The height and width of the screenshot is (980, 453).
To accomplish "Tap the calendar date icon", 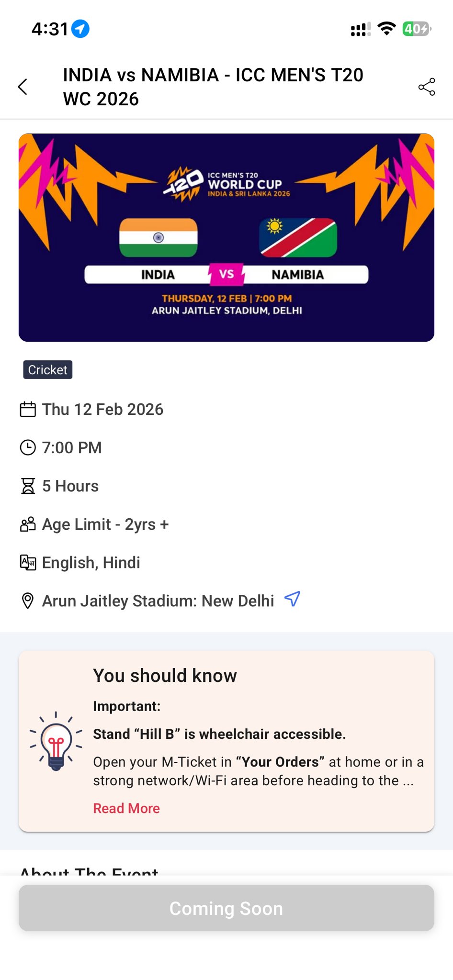I will pyautogui.click(x=28, y=410).
